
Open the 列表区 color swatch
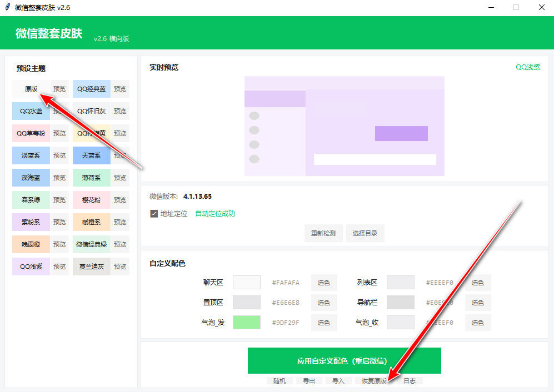pos(401,283)
